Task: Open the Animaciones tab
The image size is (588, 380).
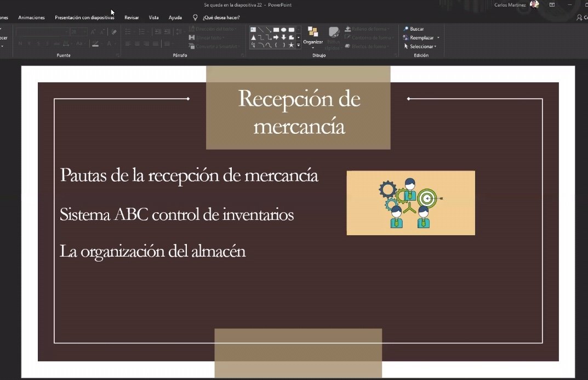Action: (31, 18)
